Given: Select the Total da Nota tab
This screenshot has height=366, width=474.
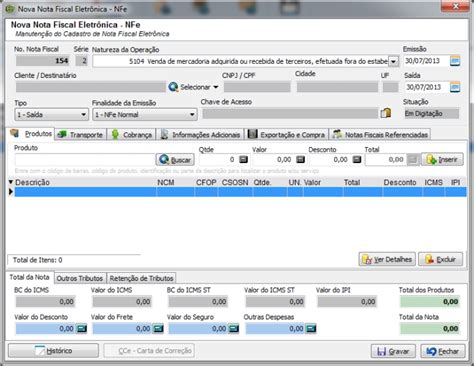Looking at the screenshot, I should [29, 277].
